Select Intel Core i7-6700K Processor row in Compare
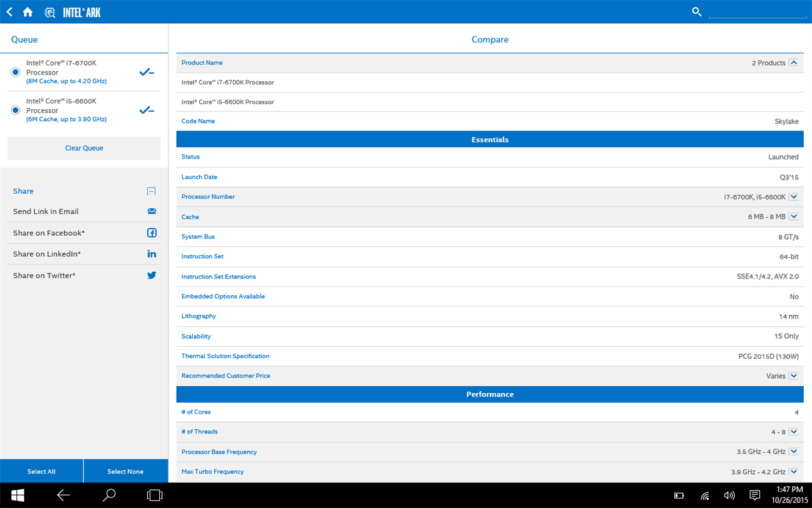 pyautogui.click(x=490, y=82)
